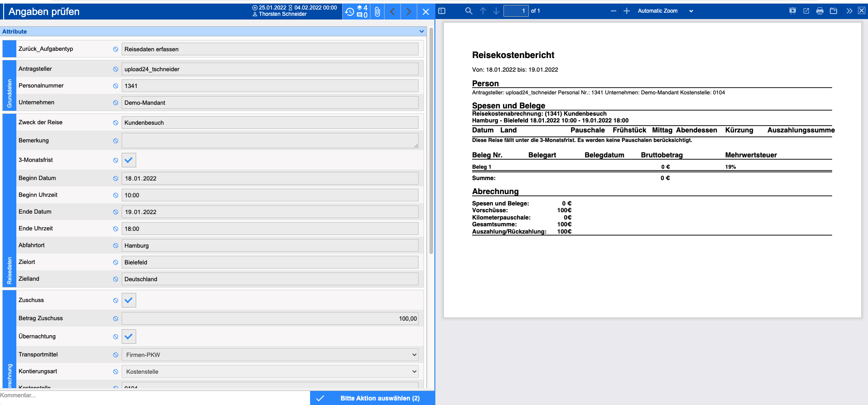The height and width of the screenshot is (405, 868).
Task: Click the Abrechnung heading in PDF
Action: pos(495,191)
